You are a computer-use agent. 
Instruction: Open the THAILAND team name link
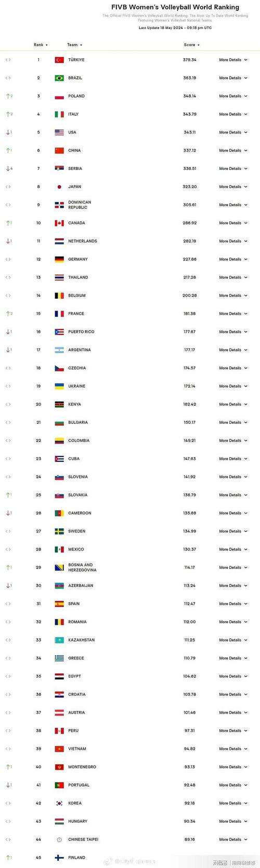pyautogui.click(x=78, y=277)
